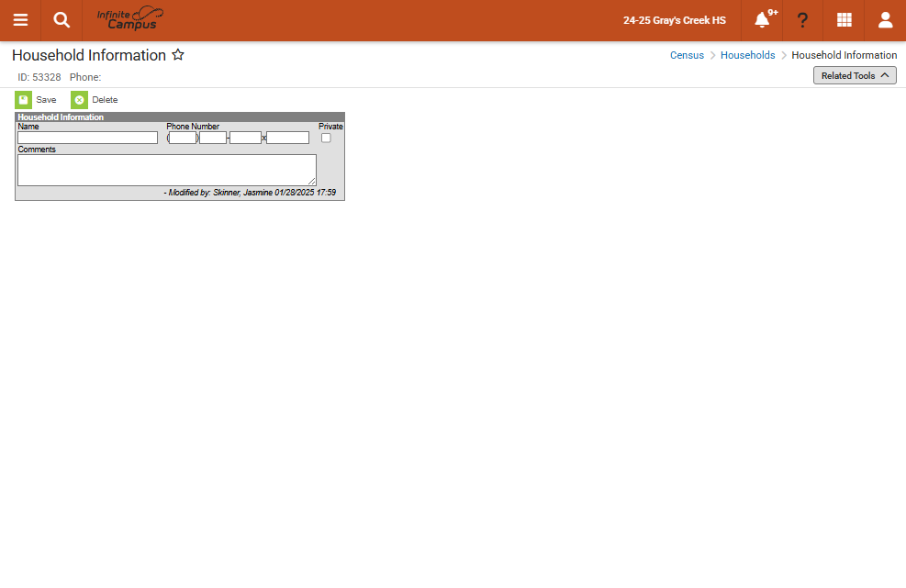Click the Save button label
This screenshot has height=588, width=906.
click(x=46, y=100)
